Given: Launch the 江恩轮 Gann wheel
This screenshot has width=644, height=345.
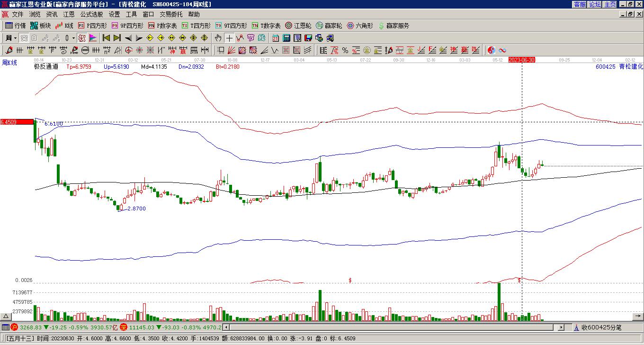Looking at the screenshot, I should click(x=298, y=26).
